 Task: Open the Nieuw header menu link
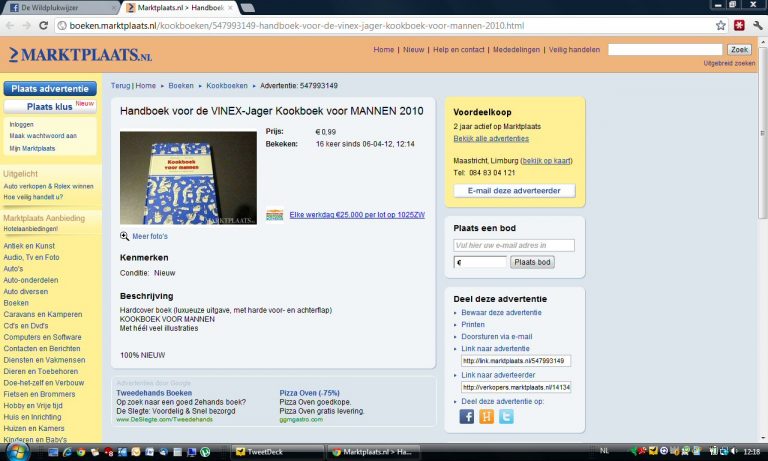point(413,49)
